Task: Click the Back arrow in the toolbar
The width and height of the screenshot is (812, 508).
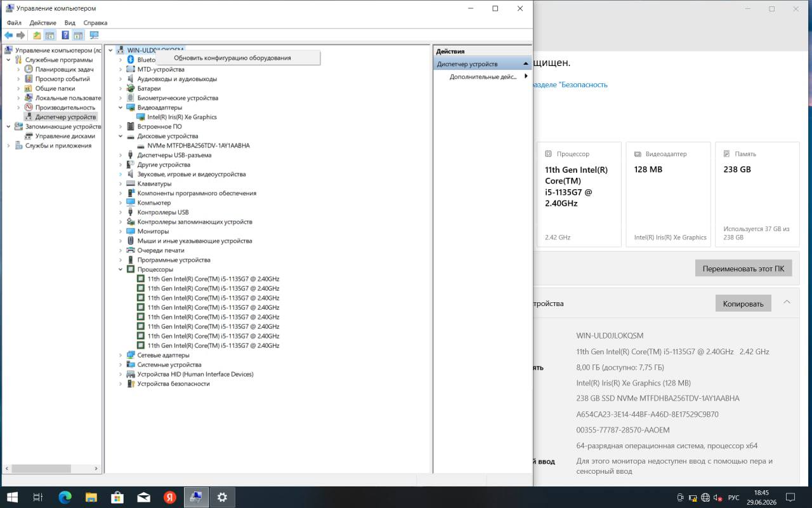Action: coord(9,36)
